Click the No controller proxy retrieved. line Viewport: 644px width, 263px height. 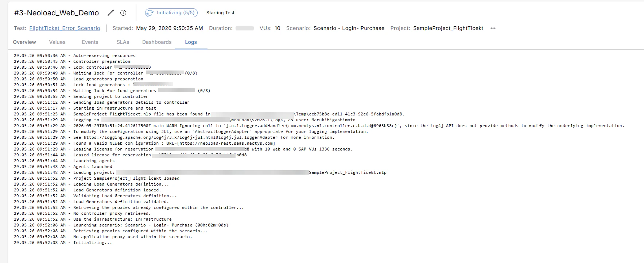[x=82, y=213]
